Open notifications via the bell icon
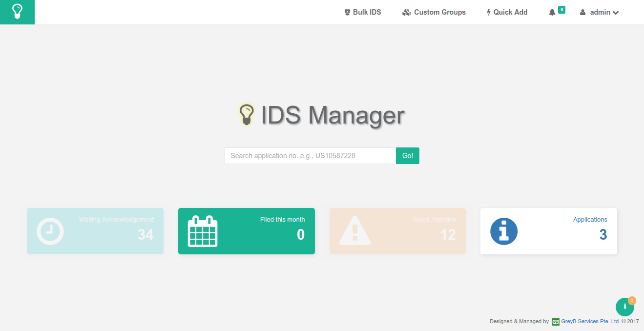 [x=552, y=12]
